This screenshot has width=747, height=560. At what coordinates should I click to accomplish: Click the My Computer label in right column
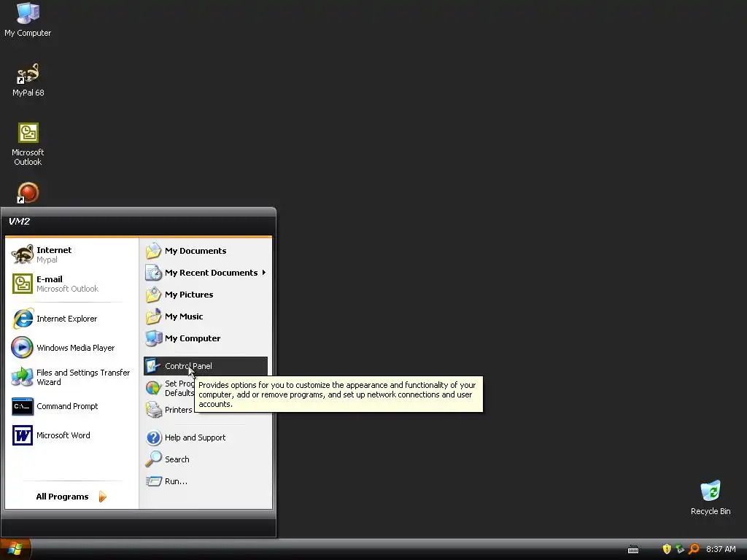[193, 338]
